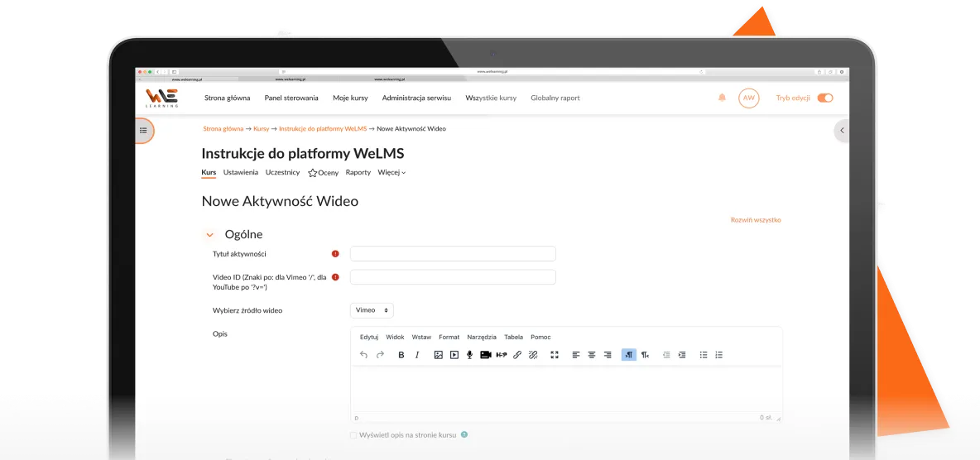
Task: Open Wszystkie kursy
Action: [491, 98]
